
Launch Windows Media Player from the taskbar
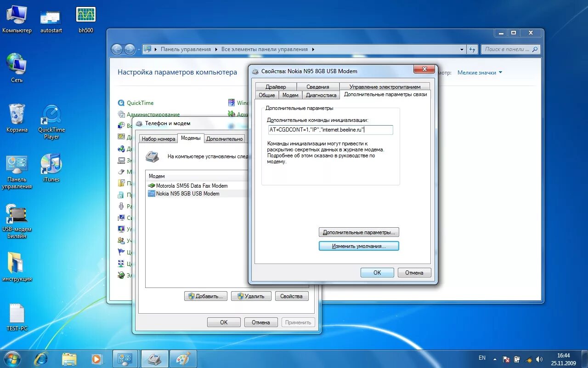tap(97, 358)
